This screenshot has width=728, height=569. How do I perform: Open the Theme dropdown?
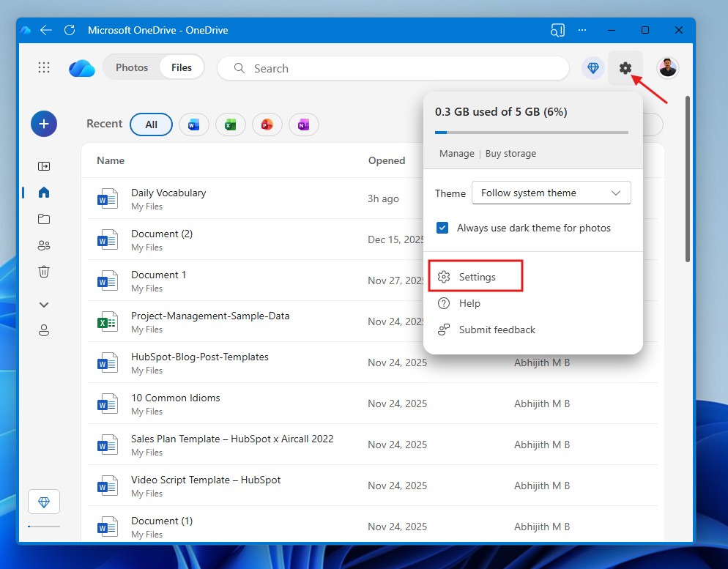(x=551, y=193)
